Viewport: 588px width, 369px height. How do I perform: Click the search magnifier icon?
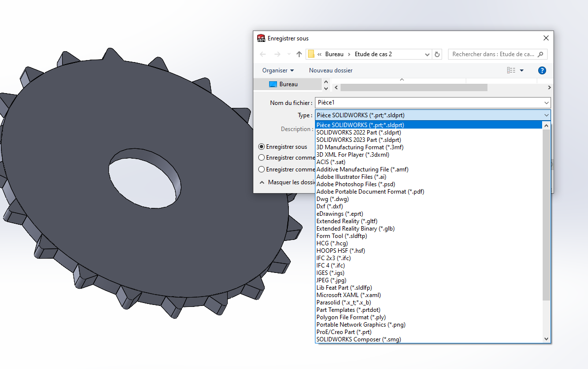(540, 54)
